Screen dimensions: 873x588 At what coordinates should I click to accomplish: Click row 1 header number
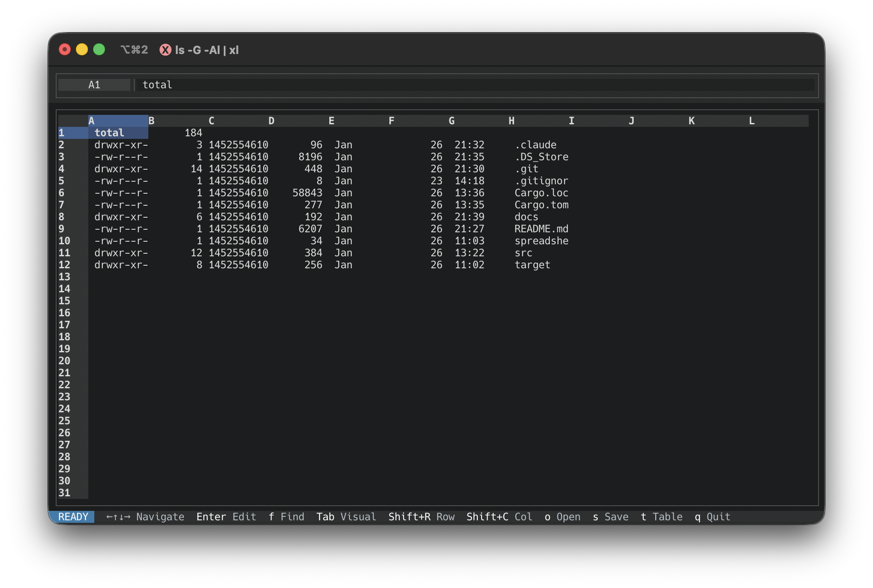point(73,133)
